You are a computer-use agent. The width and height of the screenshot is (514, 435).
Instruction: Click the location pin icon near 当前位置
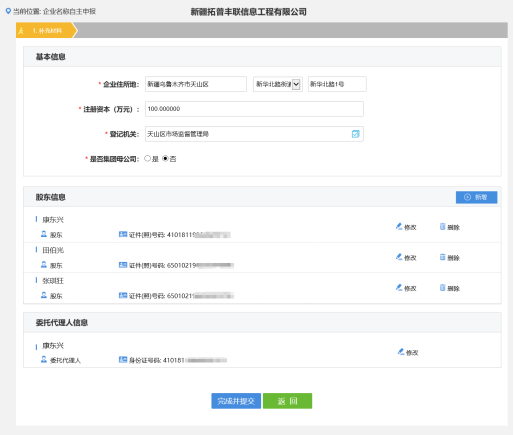[8, 11]
